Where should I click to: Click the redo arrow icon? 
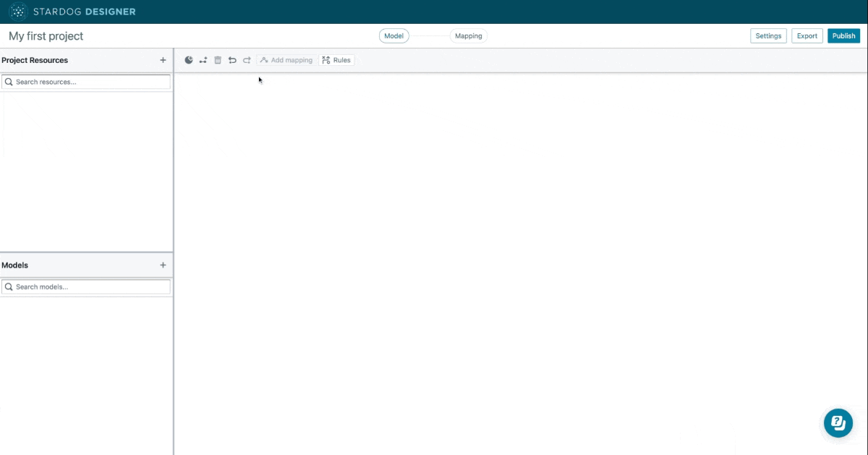(x=247, y=60)
